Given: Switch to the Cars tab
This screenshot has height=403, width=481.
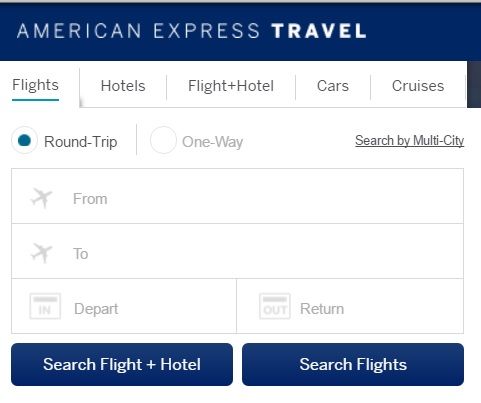Looking at the screenshot, I should [333, 86].
